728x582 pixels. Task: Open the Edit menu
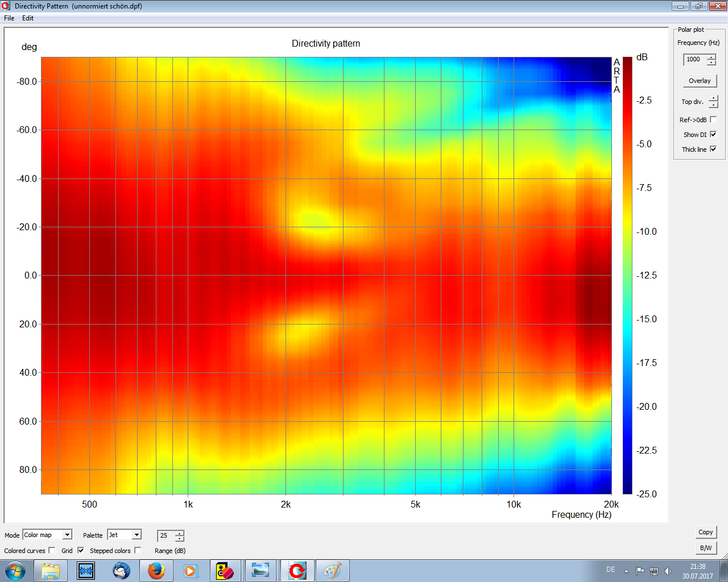(28, 18)
